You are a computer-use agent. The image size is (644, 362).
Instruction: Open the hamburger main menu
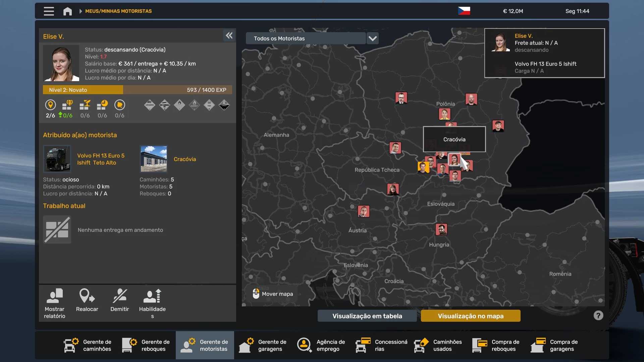click(49, 11)
